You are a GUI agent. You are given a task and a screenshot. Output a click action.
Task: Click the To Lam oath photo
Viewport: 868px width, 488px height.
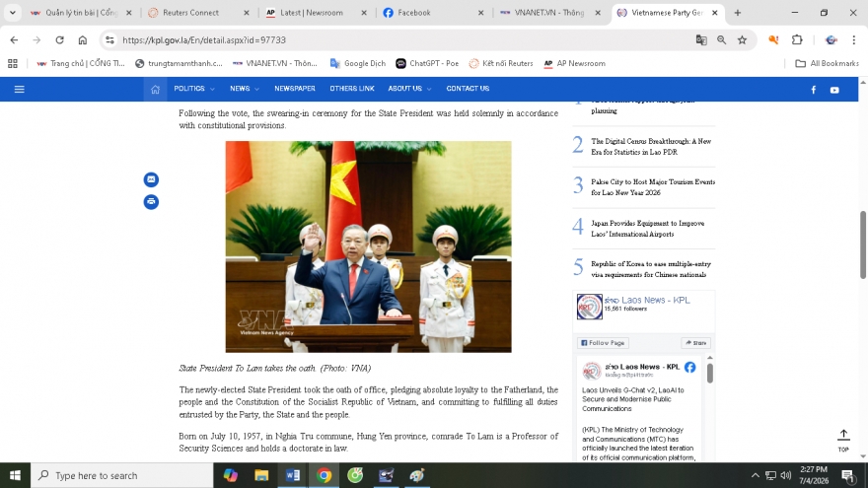tap(368, 246)
